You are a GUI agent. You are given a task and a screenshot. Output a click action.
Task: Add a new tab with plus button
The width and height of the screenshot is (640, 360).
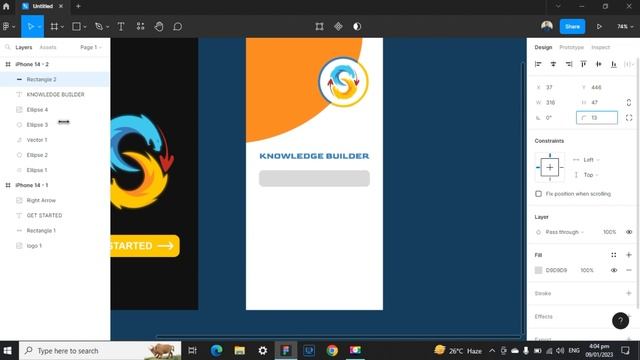click(78, 6)
